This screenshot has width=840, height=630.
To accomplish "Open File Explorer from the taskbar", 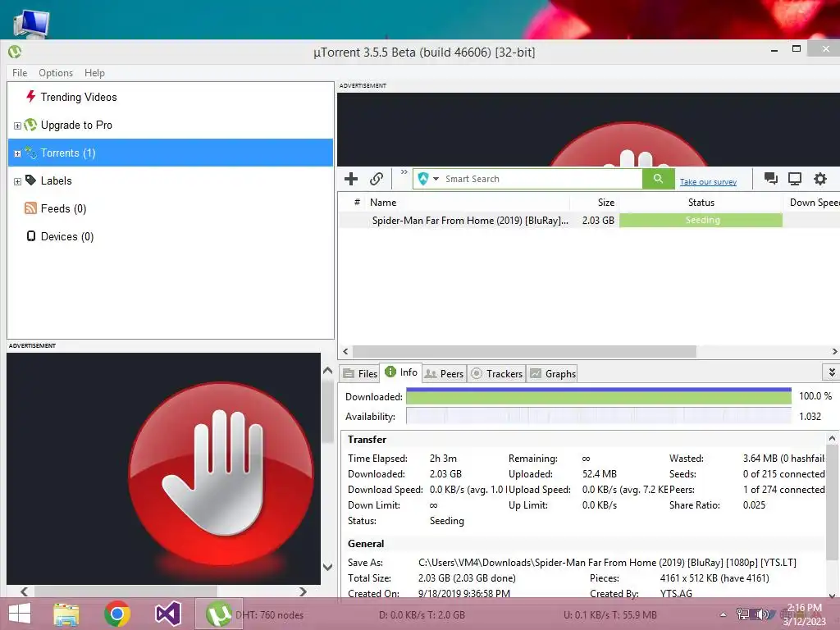I will tap(66, 614).
